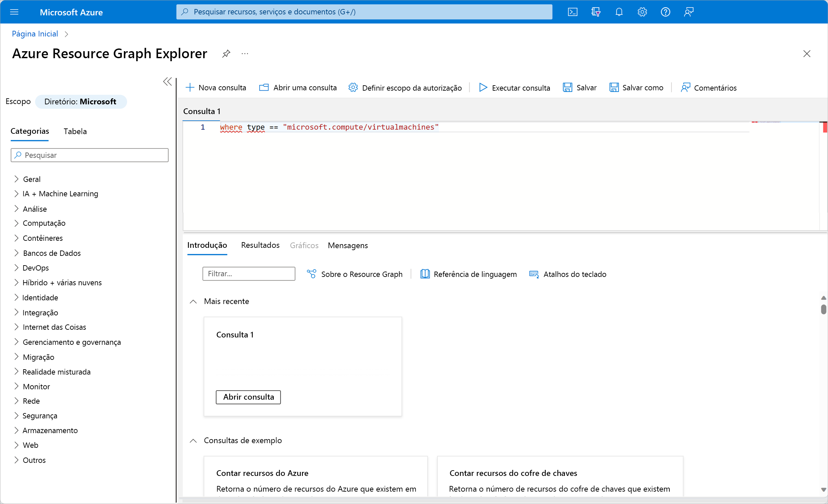Viewport: 828px width, 504px height.
Task: Expand the Contêineres category
Action: (16, 238)
